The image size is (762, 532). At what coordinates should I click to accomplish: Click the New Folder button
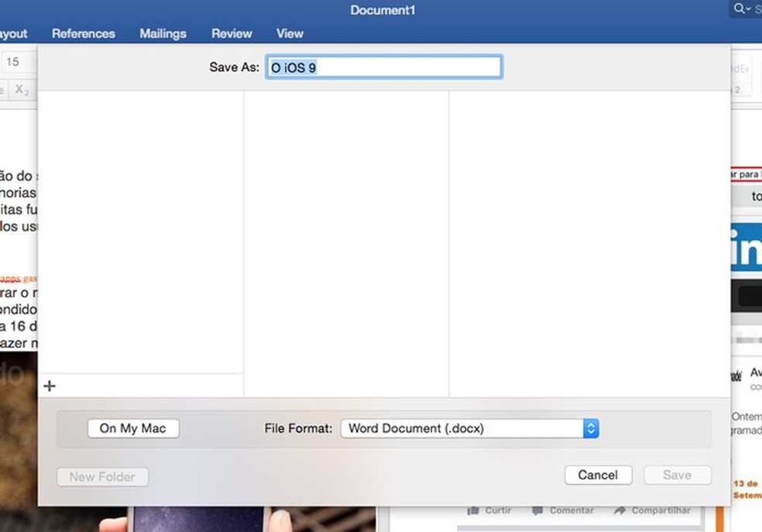click(102, 476)
